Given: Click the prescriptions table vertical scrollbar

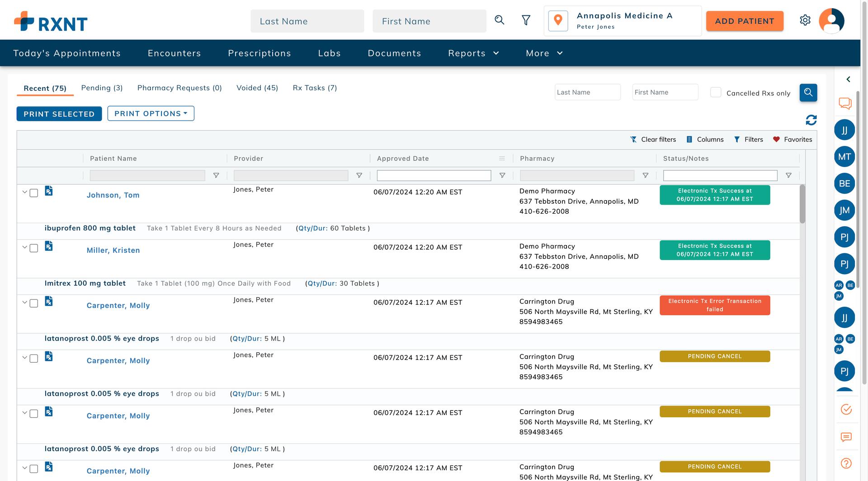Looking at the screenshot, I should [802, 204].
